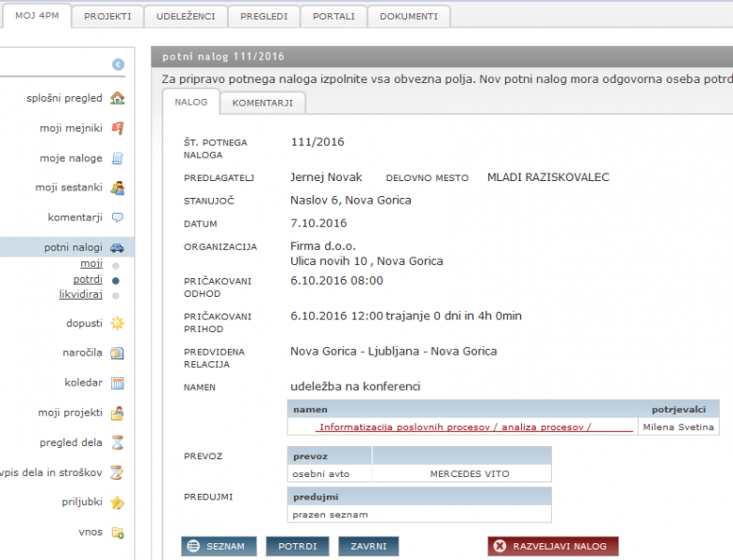This screenshot has height=560, width=733.
Task: Open the koledar calendar icon
Action: click(118, 383)
